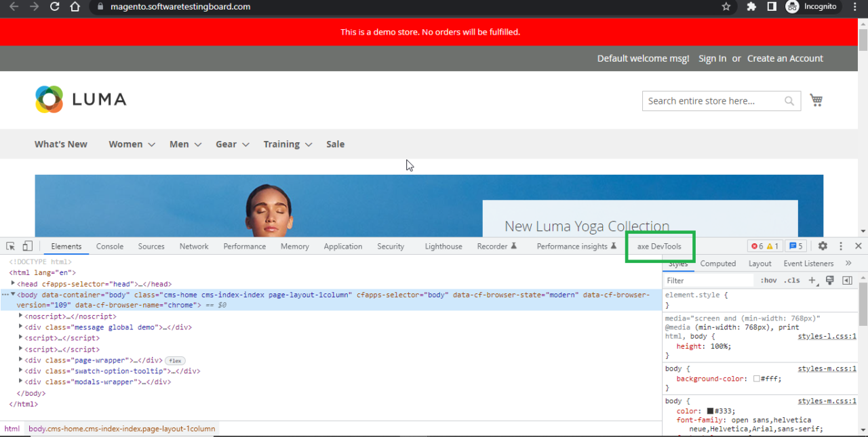Viewport: 868px width, 437px height.
Task: Click the store search magnifier icon
Action: tap(789, 101)
